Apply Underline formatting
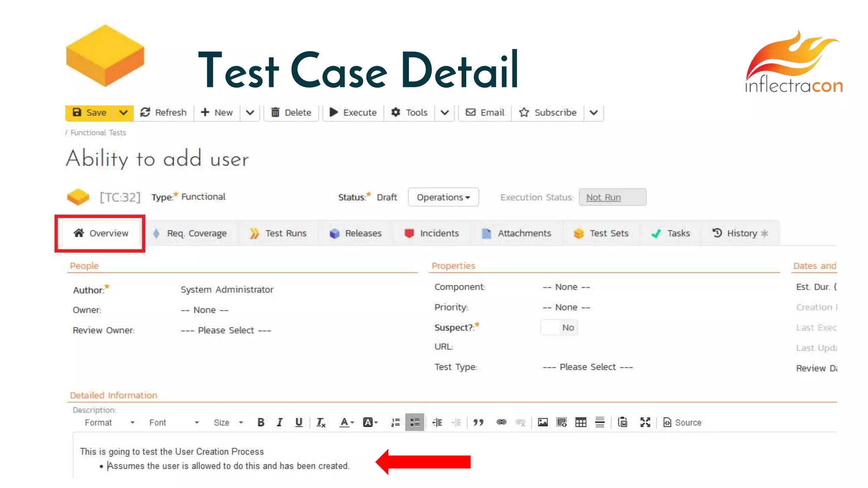This screenshot has height=488, width=868. [299, 422]
